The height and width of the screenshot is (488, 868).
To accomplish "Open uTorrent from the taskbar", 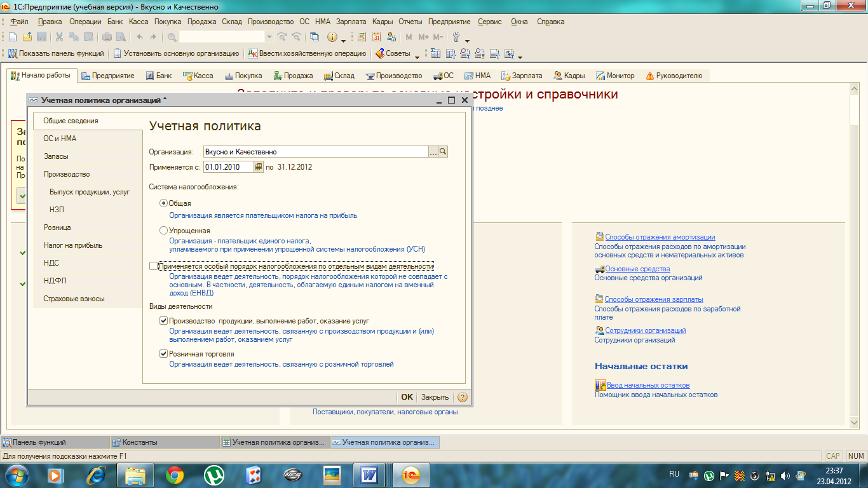I will (214, 475).
